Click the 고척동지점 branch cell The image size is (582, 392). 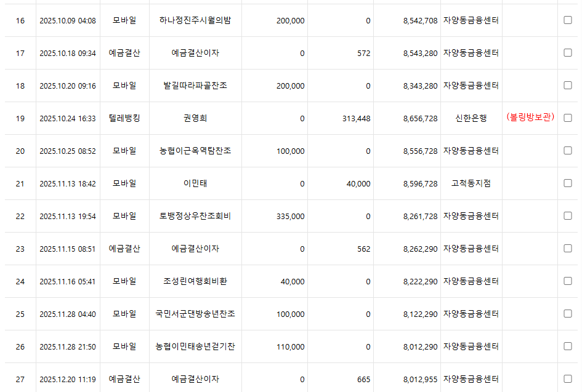pyautogui.click(x=471, y=183)
